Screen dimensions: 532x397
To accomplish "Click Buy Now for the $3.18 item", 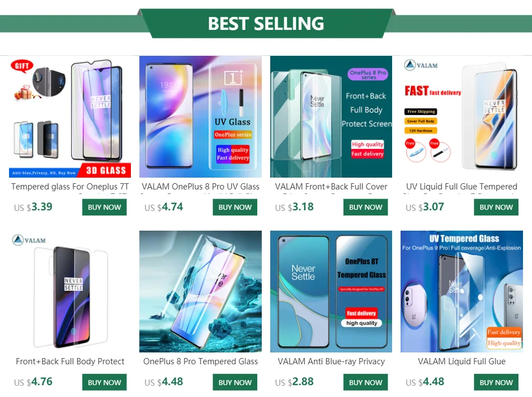I will click(366, 207).
